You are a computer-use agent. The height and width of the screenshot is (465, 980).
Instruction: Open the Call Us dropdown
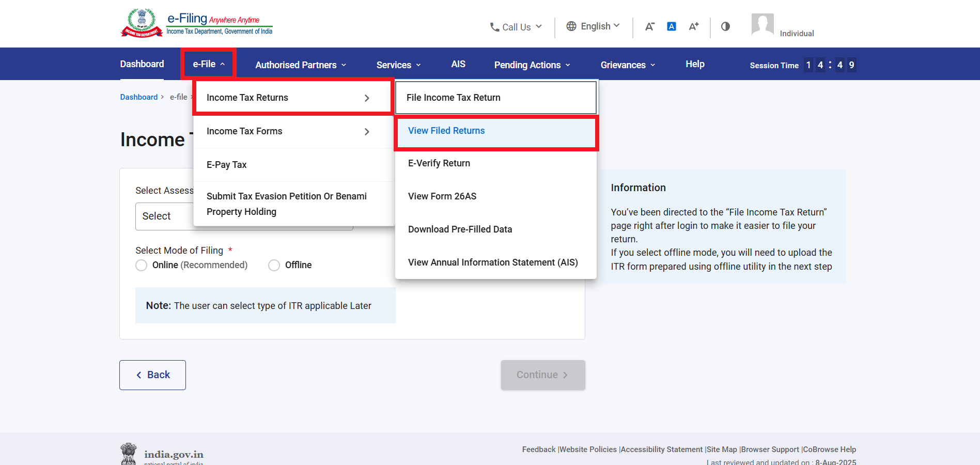[x=516, y=27]
